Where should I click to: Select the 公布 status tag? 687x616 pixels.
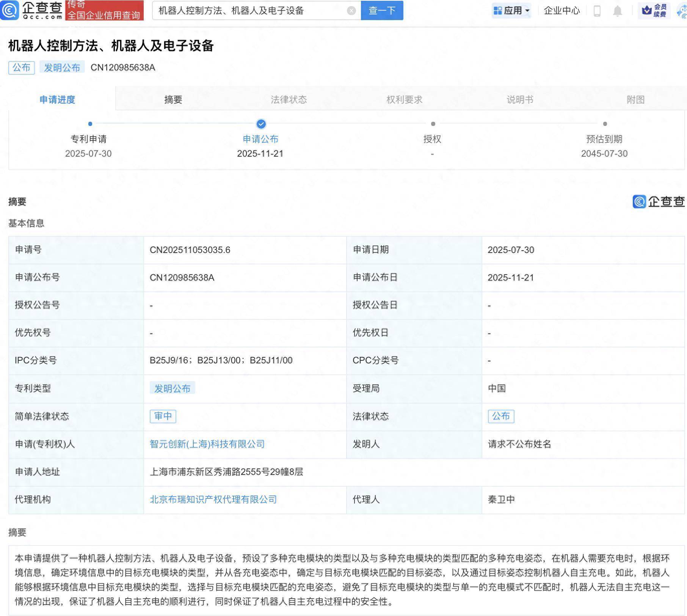[x=501, y=416]
